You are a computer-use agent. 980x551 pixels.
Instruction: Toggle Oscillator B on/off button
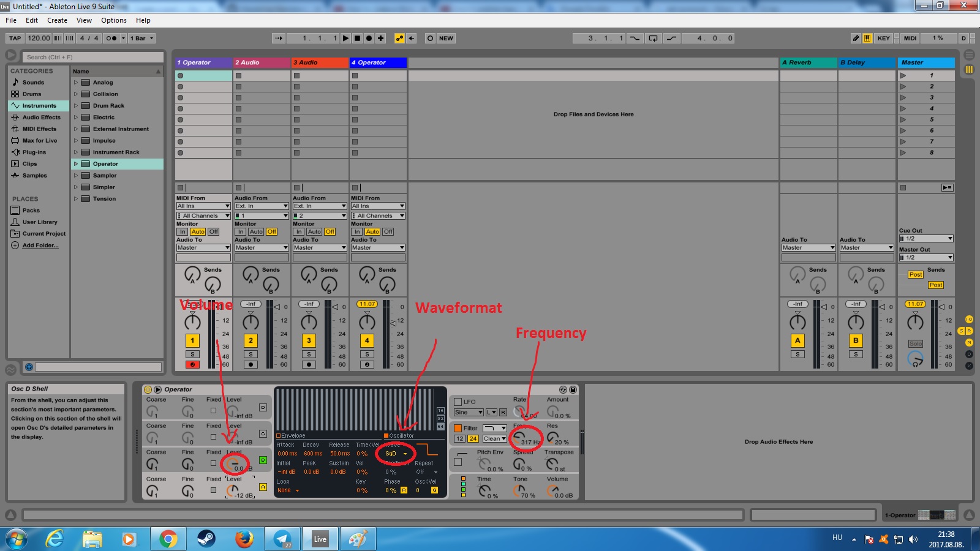(263, 460)
